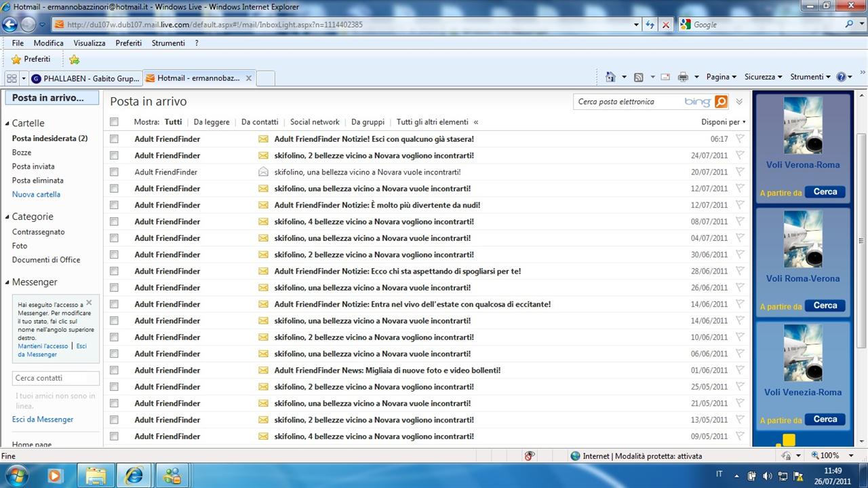The image size is (868, 488).
Task: Click the Add to Favorites Bar star
Action: [74, 60]
